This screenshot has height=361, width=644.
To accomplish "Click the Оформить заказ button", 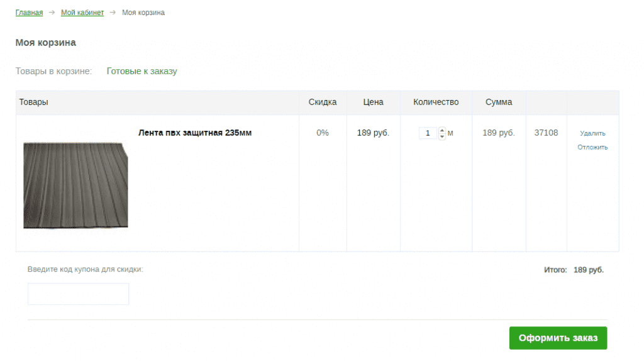I will coord(558,338).
